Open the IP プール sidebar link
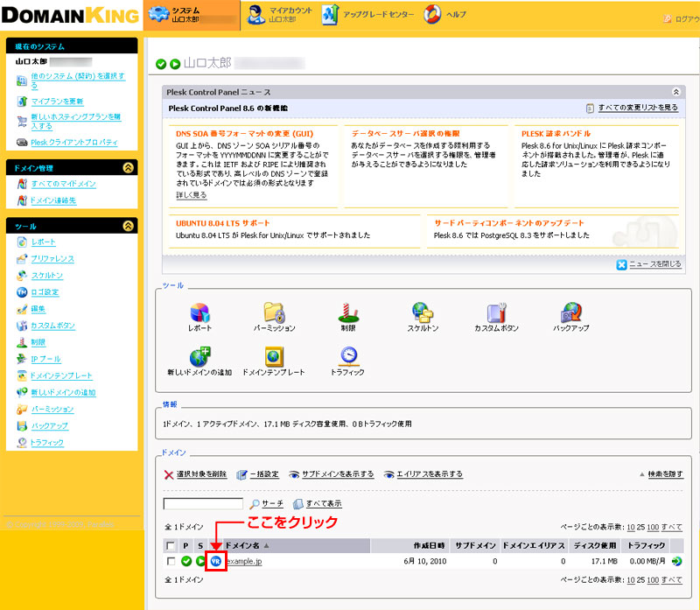Image resolution: width=700 pixels, height=610 pixels. tap(46, 360)
